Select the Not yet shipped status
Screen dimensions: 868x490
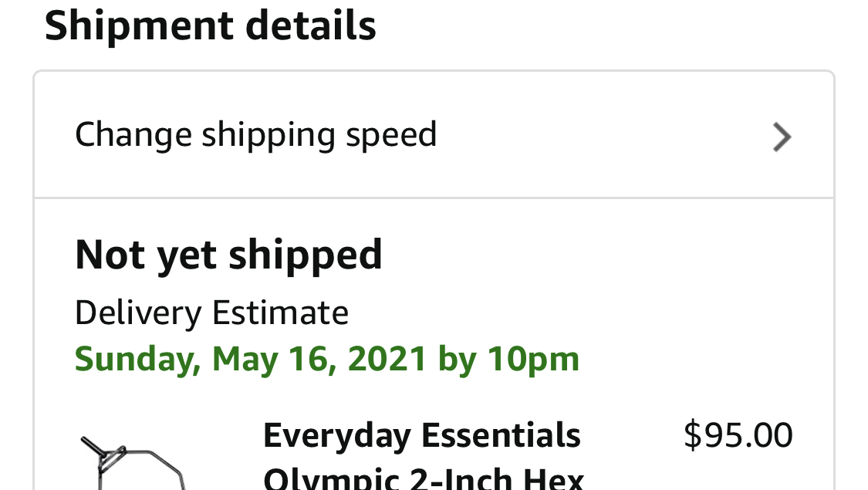pyautogui.click(x=228, y=255)
